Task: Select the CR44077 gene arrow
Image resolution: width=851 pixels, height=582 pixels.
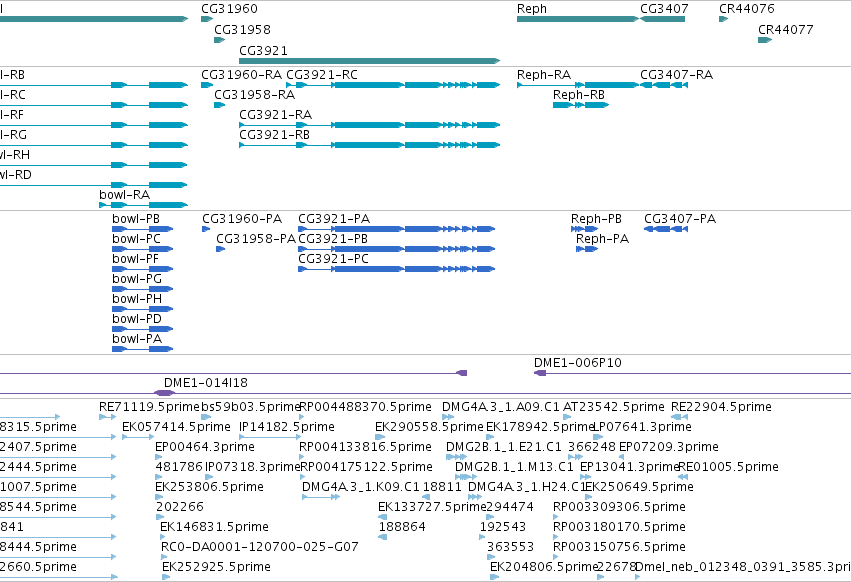Action: pos(765,40)
